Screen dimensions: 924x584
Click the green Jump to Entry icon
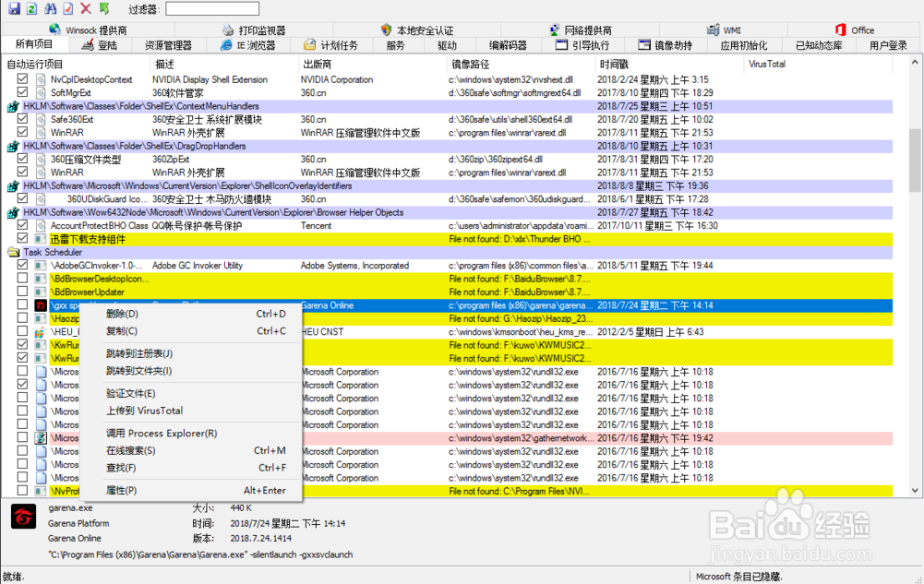tap(104, 8)
